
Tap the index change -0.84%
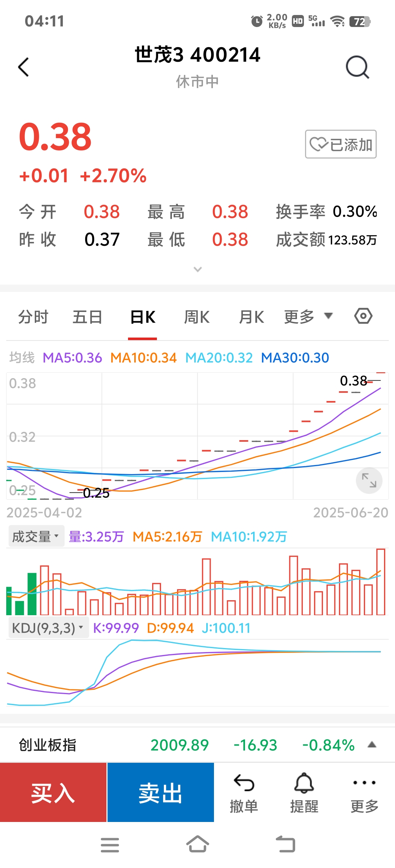point(328,745)
